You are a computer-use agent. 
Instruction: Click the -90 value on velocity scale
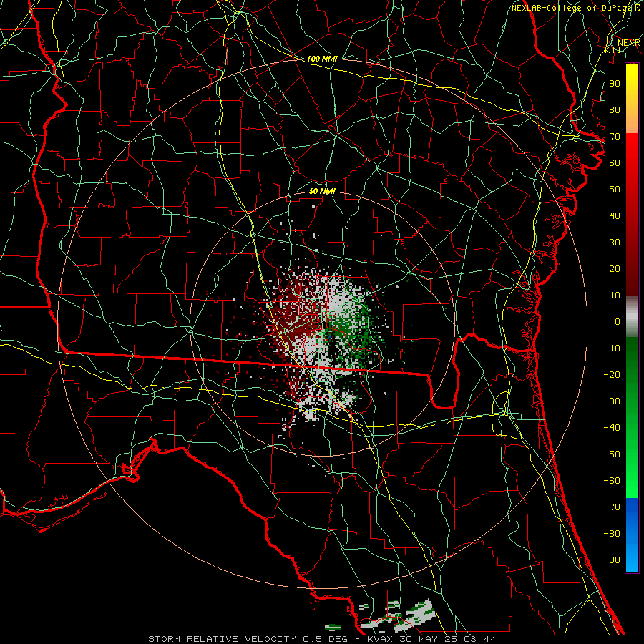pos(612,560)
